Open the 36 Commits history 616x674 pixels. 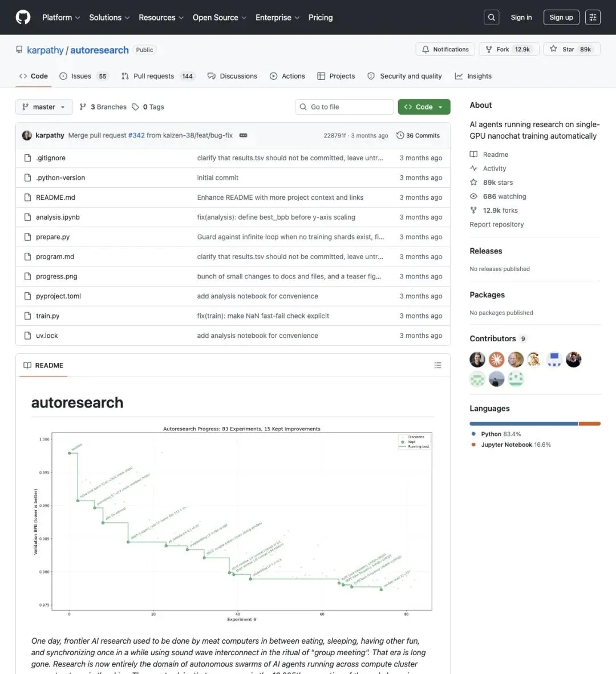pyautogui.click(x=418, y=135)
